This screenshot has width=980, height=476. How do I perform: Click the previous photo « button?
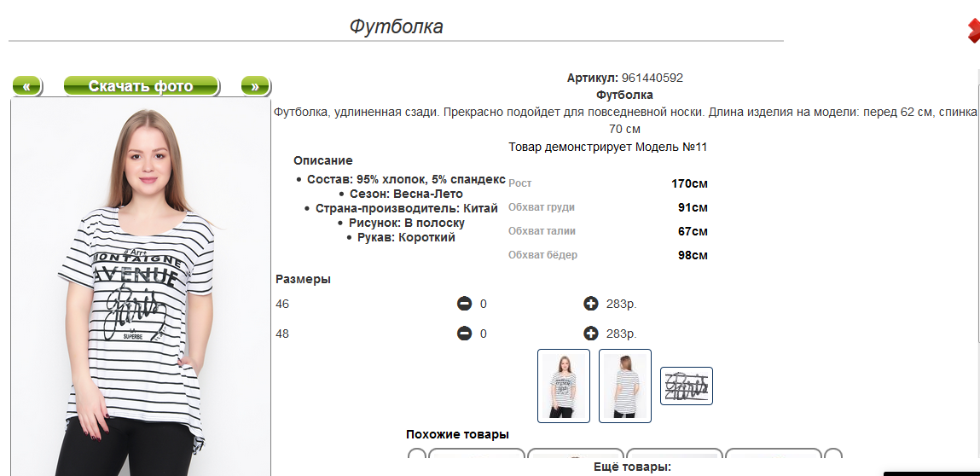(x=26, y=86)
